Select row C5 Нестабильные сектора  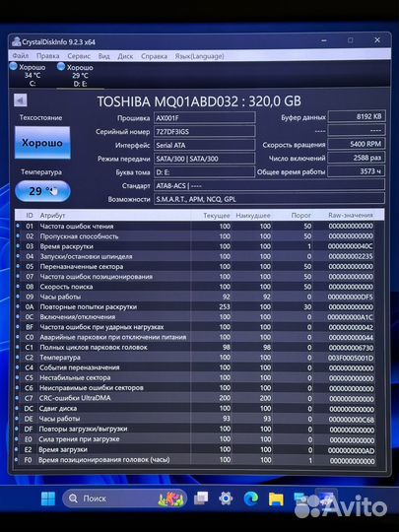point(195,377)
